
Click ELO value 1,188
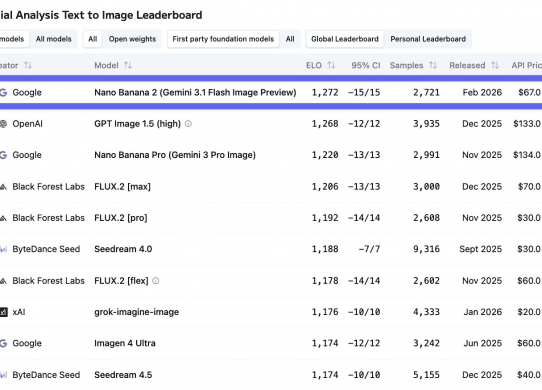tap(325, 249)
